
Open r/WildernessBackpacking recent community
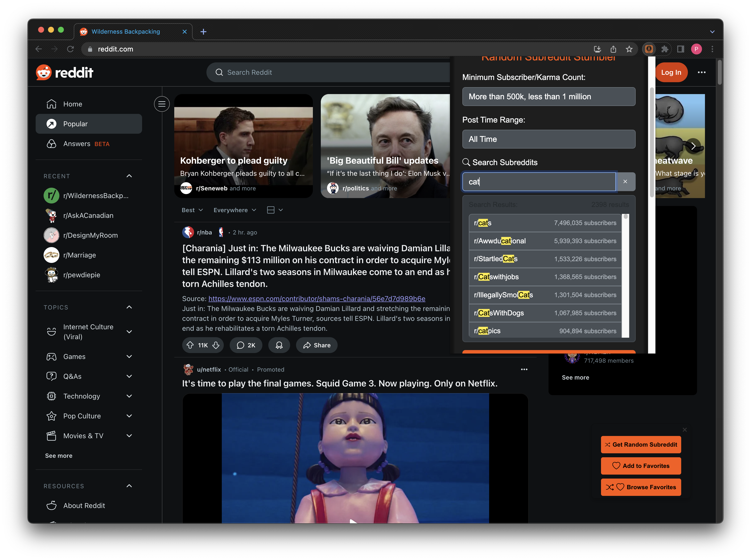[x=89, y=196]
